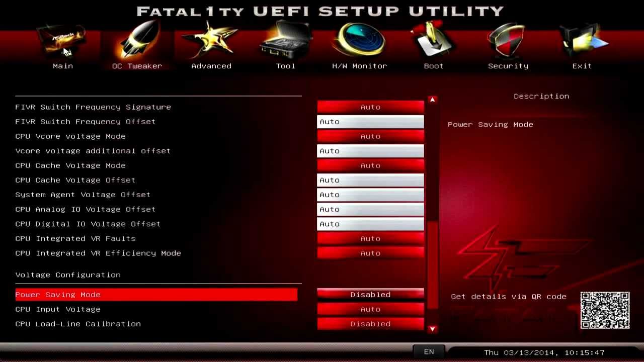644x362 pixels.
Task: Click CPU Analog IO Voltage Offset field
Action: 370,209
